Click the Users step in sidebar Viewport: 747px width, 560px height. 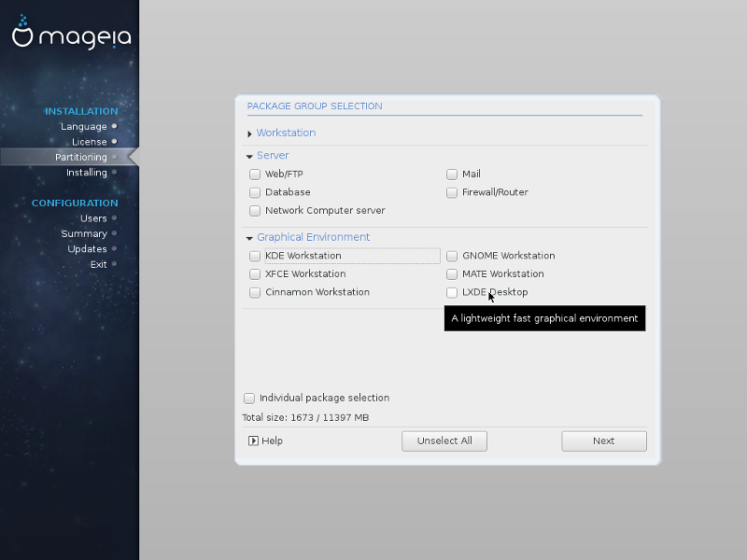(x=93, y=218)
